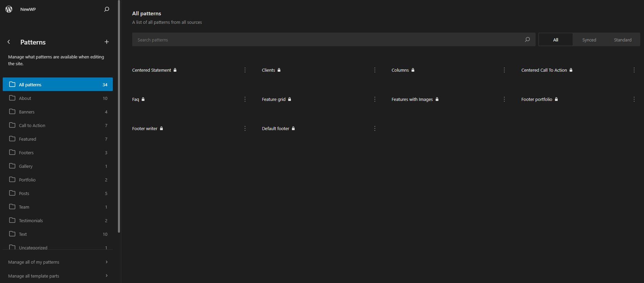The image size is (644, 283).
Task: Open the Footer writer pattern title
Action: [145, 128]
